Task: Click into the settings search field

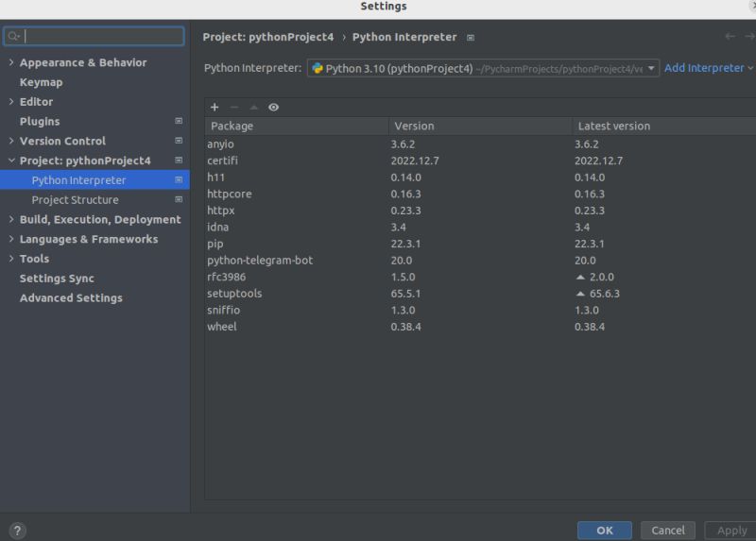Action: click(94, 36)
